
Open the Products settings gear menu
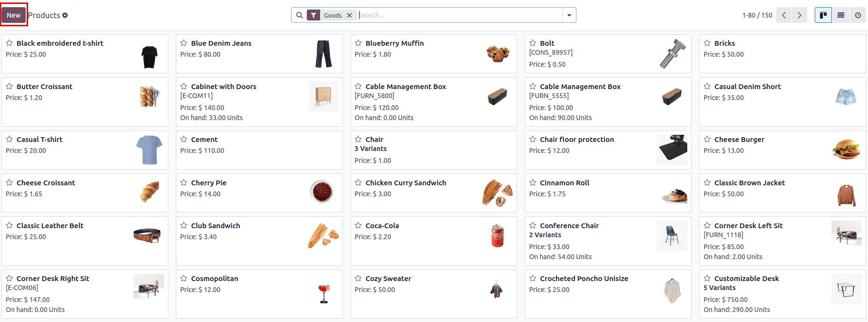coord(65,15)
